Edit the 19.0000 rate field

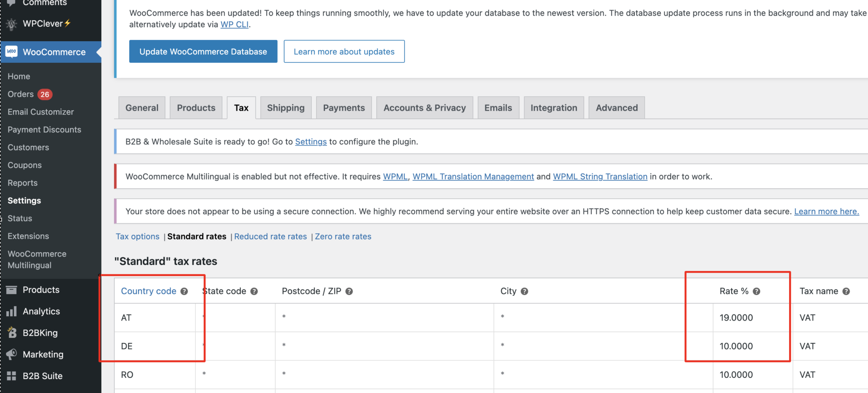point(753,318)
